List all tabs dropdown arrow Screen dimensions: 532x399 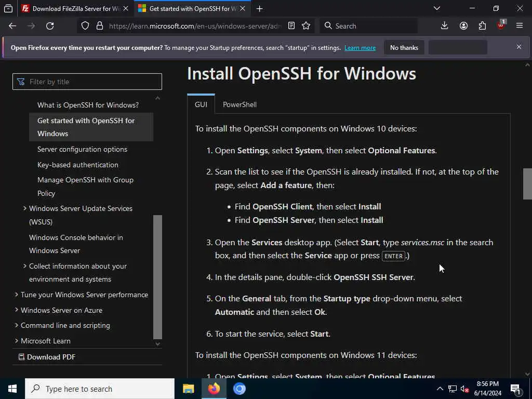[x=437, y=8]
